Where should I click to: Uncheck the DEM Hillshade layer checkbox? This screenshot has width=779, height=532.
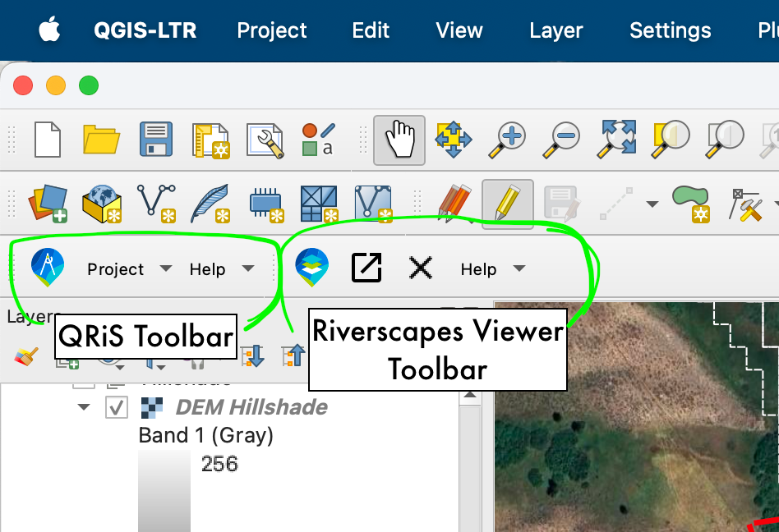pos(117,408)
